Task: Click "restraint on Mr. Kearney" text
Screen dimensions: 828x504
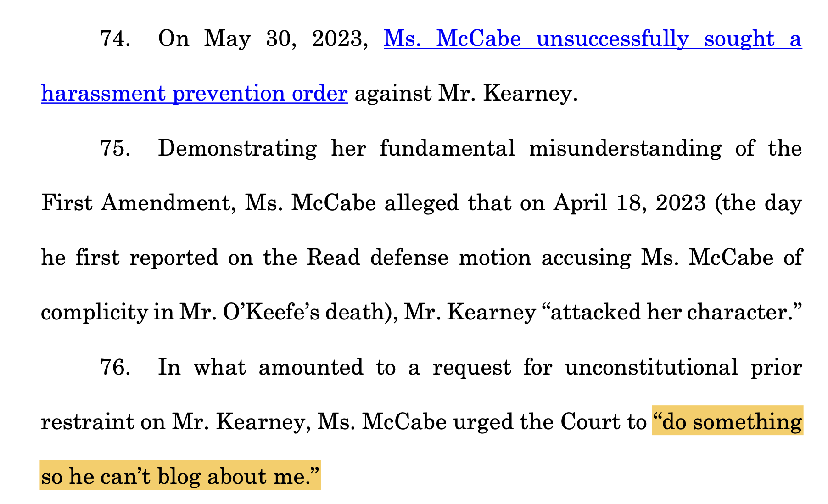Action: (173, 422)
